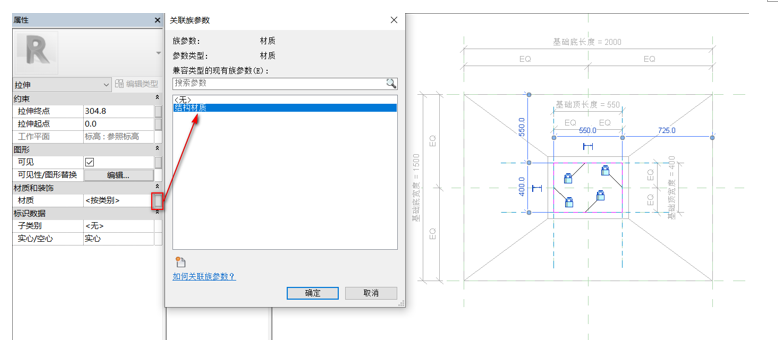Click the 编辑... button for 可见性/图形替换
The height and width of the screenshot is (362, 778).
pyautogui.click(x=119, y=175)
